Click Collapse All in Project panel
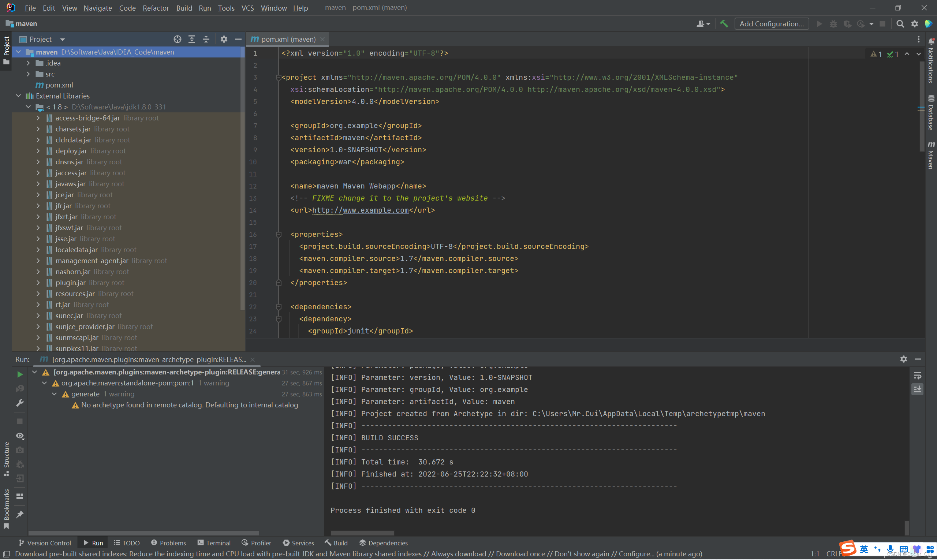Image resolution: width=937 pixels, height=560 pixels. (206, 39)
